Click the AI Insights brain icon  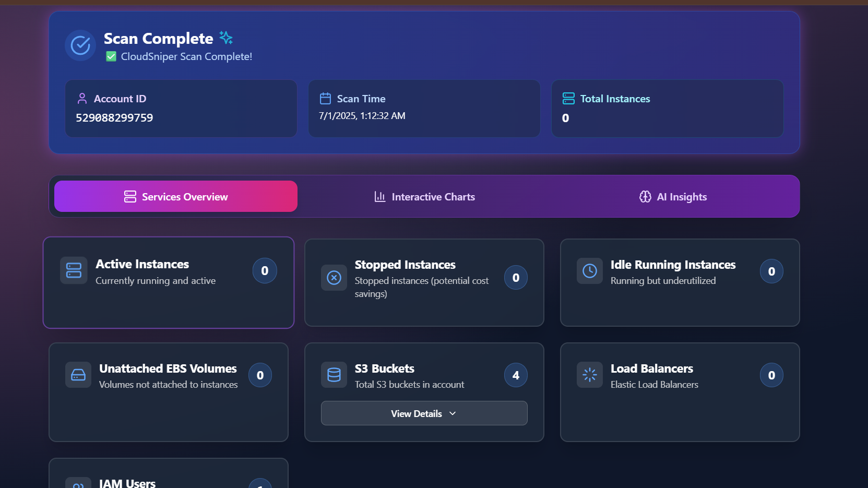tap(645, 196)
